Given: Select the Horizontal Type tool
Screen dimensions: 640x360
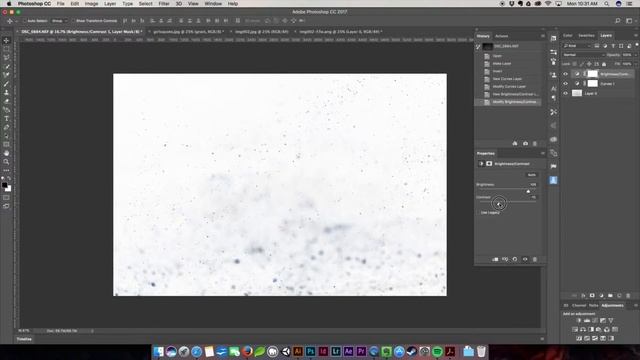Looking at the screenshot, I should 6,119.
